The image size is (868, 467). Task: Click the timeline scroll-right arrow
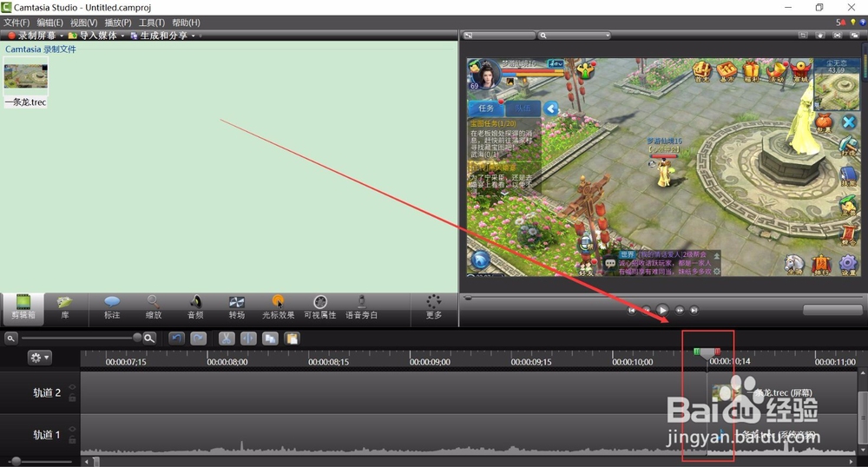tap(852, 462)
